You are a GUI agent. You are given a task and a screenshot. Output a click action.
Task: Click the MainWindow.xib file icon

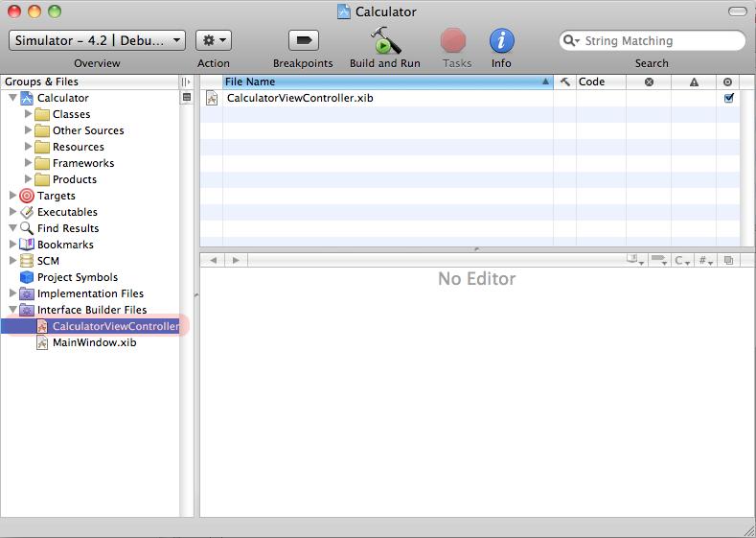coord(42,342)
